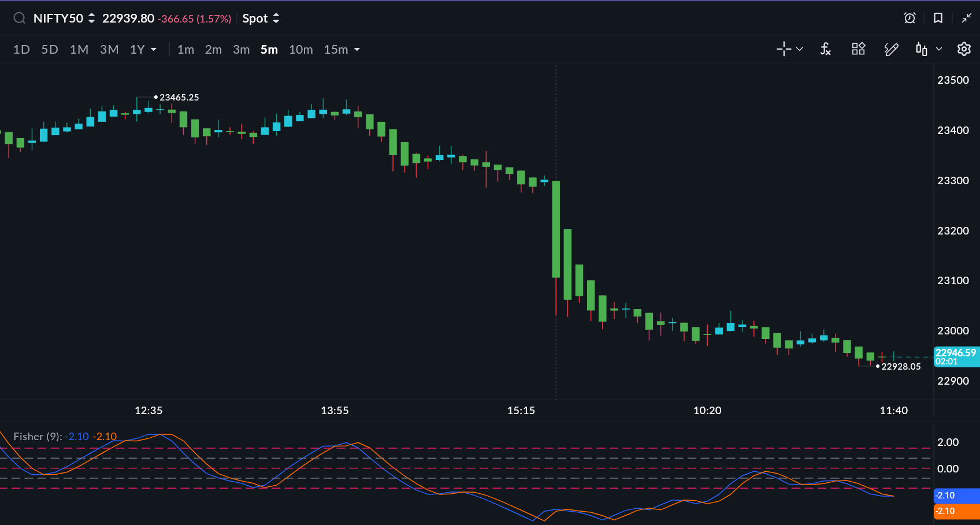Expand the 1Y range dropdown arrow
The height and width of the screenshot is (525, 980).
[x=154, y=50]
